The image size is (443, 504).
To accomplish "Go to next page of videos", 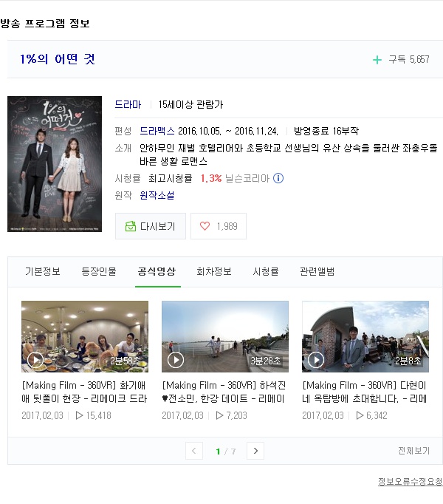I will [255, 451].
